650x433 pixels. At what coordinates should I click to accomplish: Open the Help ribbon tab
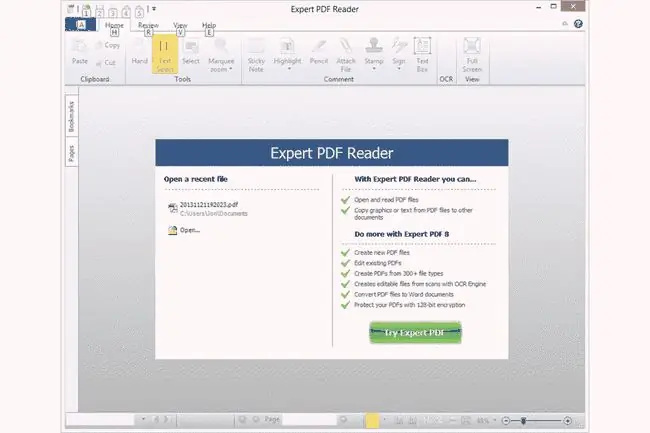pyautogui.click(x=209, y=25)
